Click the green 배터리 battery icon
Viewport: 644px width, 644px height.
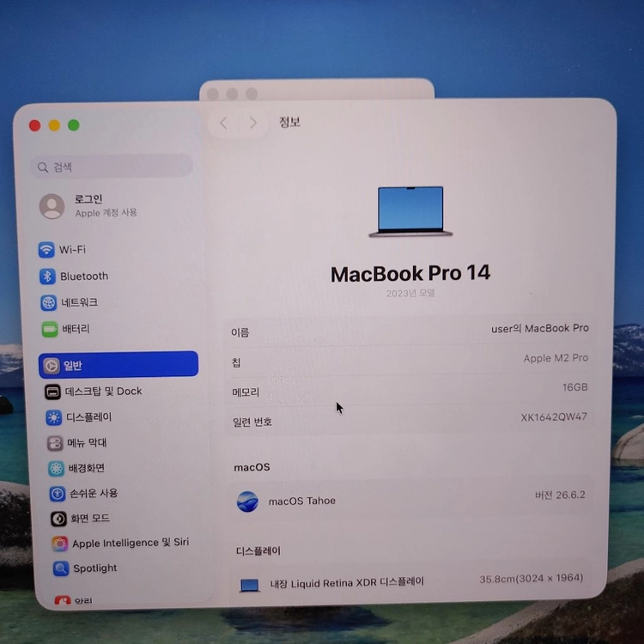pos(50,329)
